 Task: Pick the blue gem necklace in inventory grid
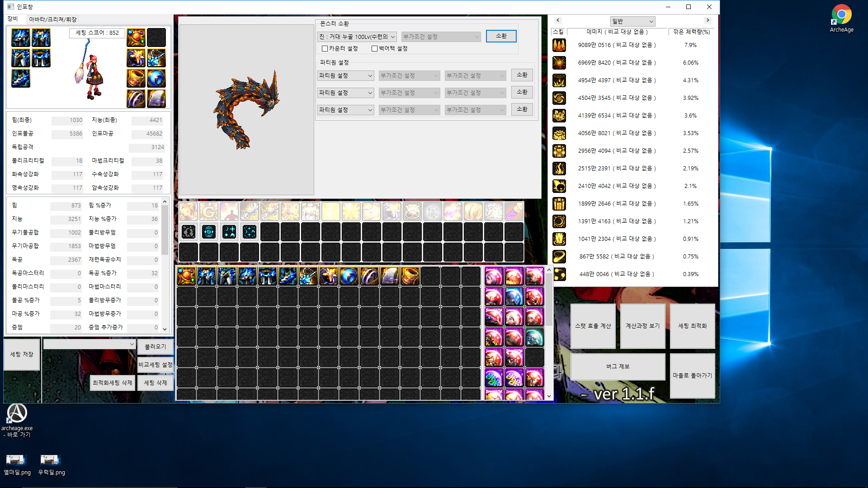point(308,276)
